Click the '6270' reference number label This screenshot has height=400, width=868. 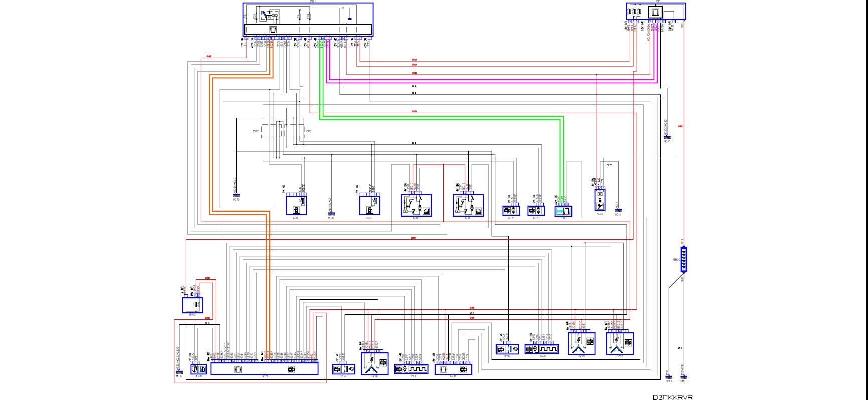click(581, 357)
